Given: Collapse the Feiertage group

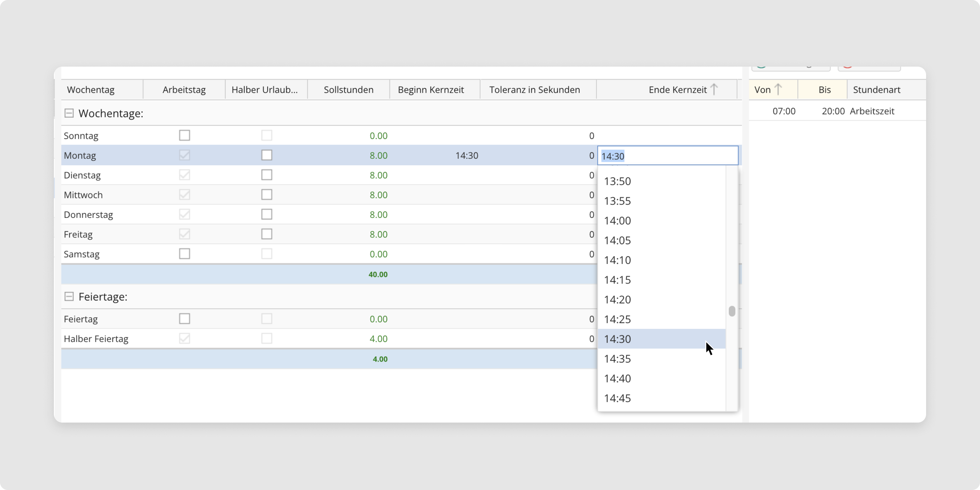Looking at the screenshot, I should (69, 297).
